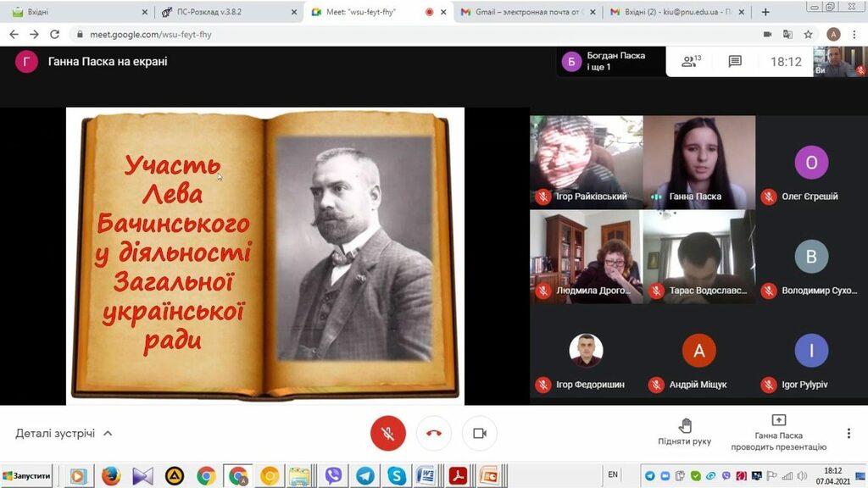Click the Google Translate icon in address bar
Viewport: 868px width, 488px height.
787,35
